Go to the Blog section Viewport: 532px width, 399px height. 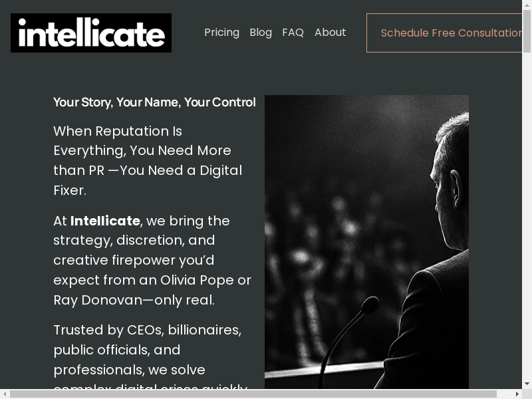(261, 33)
